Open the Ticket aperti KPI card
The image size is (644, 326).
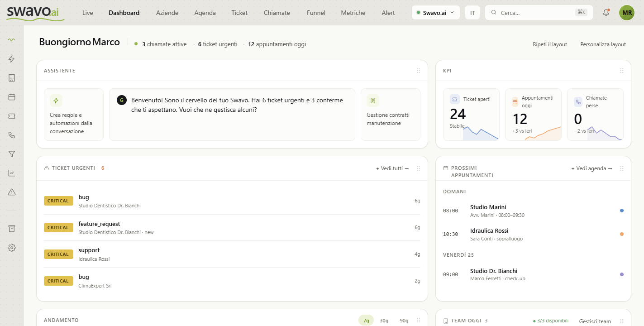coord(471,115)
